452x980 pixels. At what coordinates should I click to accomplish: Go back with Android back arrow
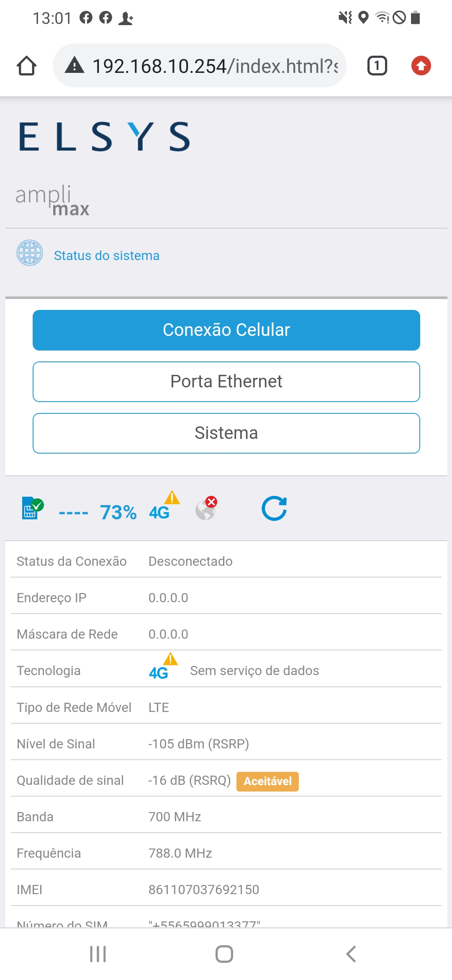pos(351,954)
